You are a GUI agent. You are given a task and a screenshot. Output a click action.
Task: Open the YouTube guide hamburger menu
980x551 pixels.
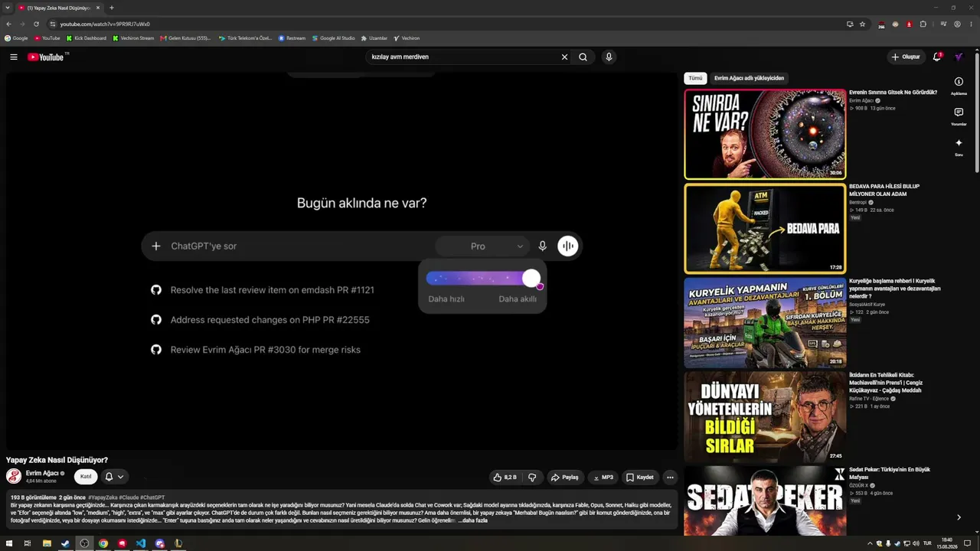coord(14,57)
